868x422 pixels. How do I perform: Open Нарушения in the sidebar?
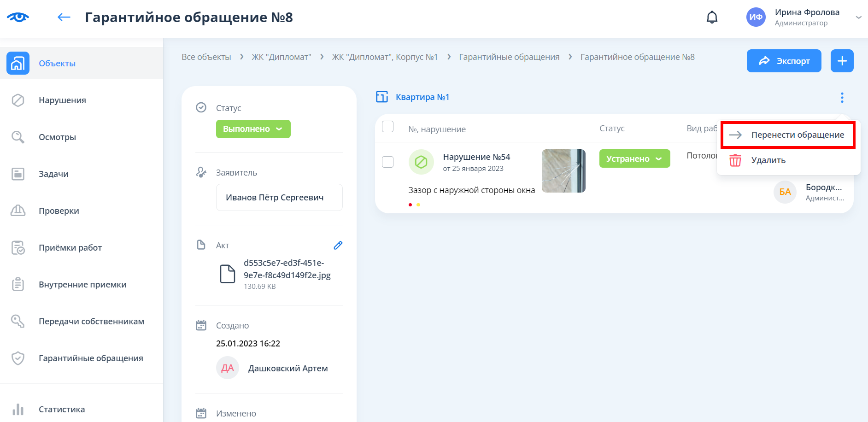tap(62, 100)
